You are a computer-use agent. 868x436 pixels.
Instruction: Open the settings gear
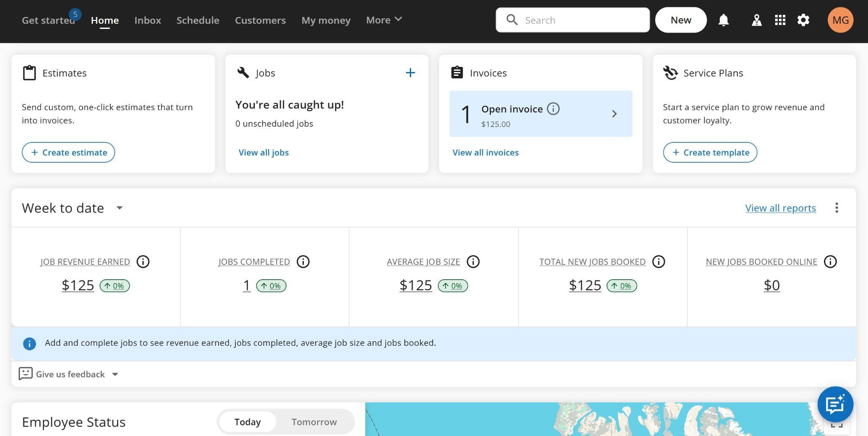coord(803,20)
